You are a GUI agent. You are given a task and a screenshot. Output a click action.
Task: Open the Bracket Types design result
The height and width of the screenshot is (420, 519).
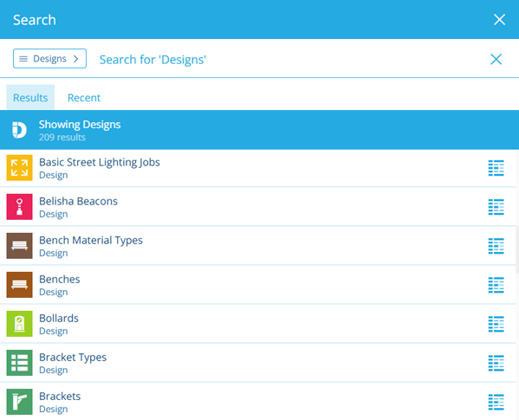258,363
